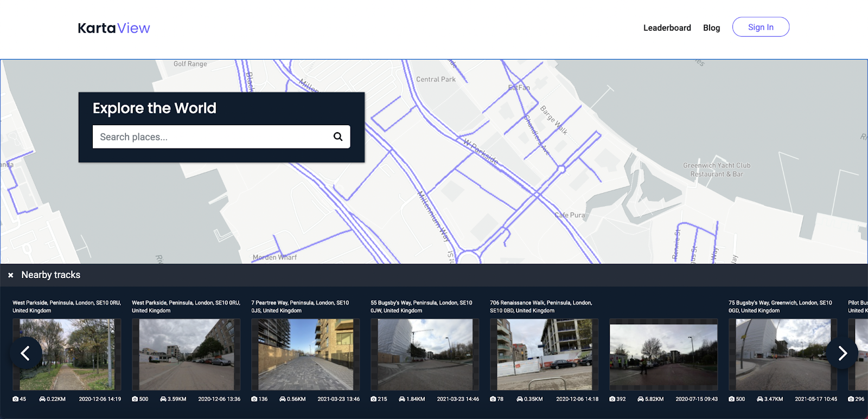
Task: Click the '75 Bugsby's Way, Greenwich' address
Action: tap(780, 307)
